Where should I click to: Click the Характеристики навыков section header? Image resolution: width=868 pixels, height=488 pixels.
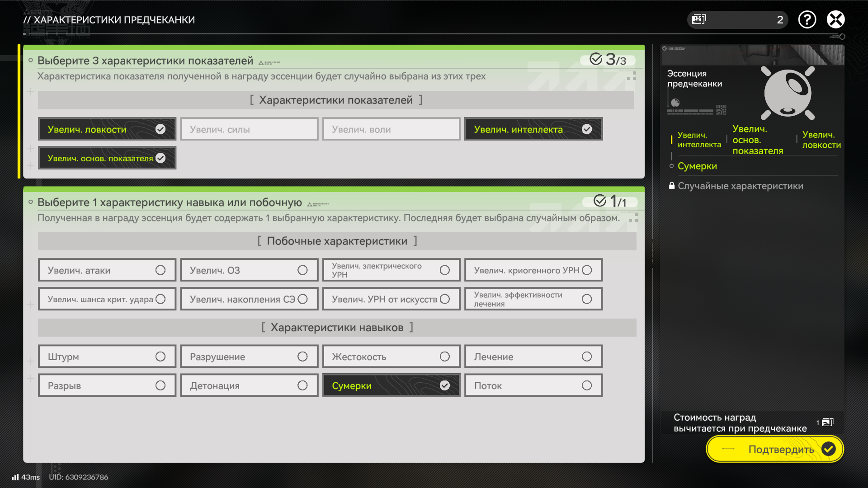(337, 328)
